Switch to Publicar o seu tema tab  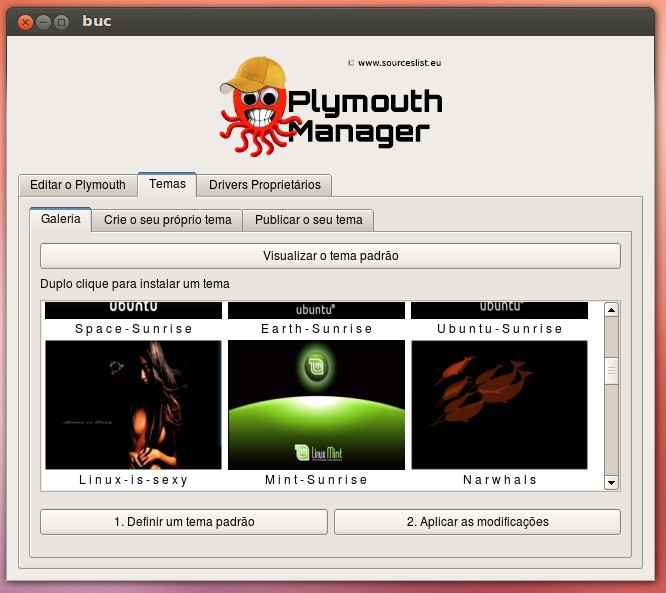point(308,220)
